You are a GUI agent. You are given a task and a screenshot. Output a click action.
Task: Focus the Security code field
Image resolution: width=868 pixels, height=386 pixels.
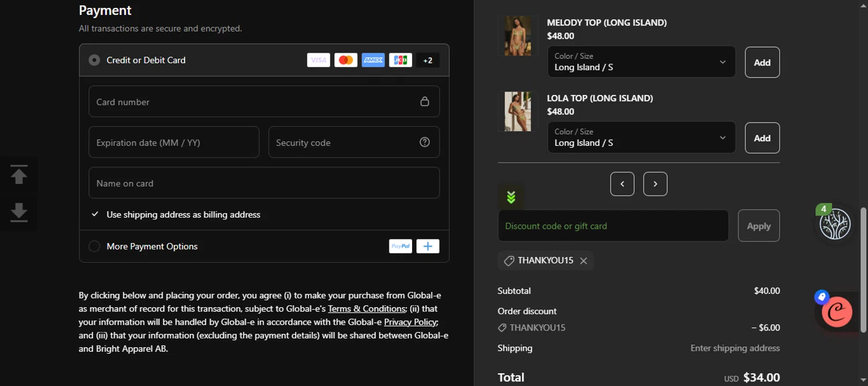(x=354, y=142)
